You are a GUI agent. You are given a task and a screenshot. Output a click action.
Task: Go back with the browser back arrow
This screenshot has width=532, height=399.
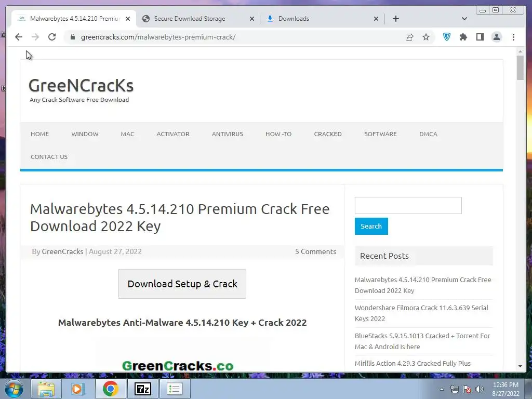19,37
